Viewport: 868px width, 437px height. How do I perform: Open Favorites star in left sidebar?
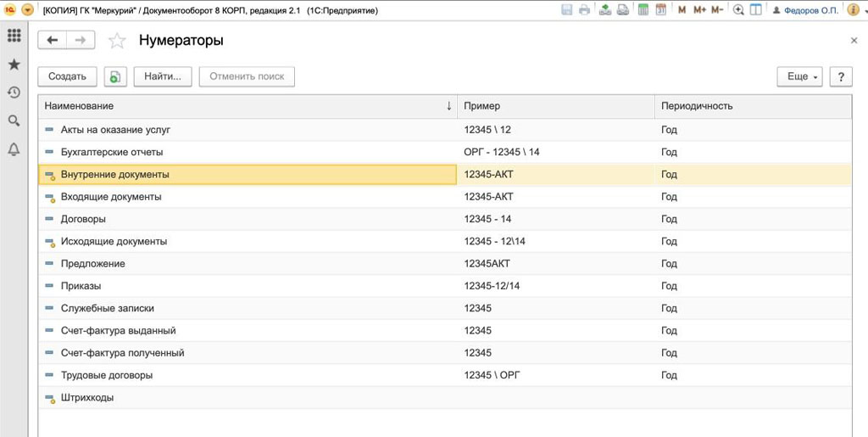coord(14,64)
